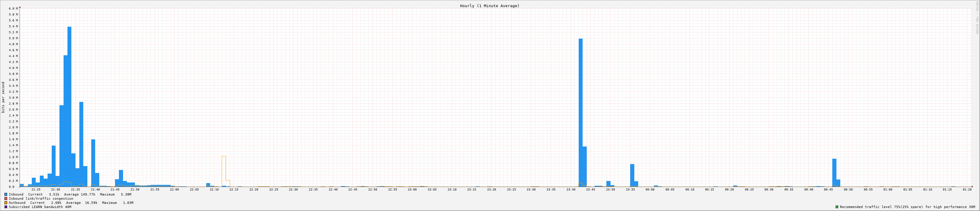980x211 pixels.
Task: Select the tallest inbound bar near 21:33
Action: pos(69,106)
